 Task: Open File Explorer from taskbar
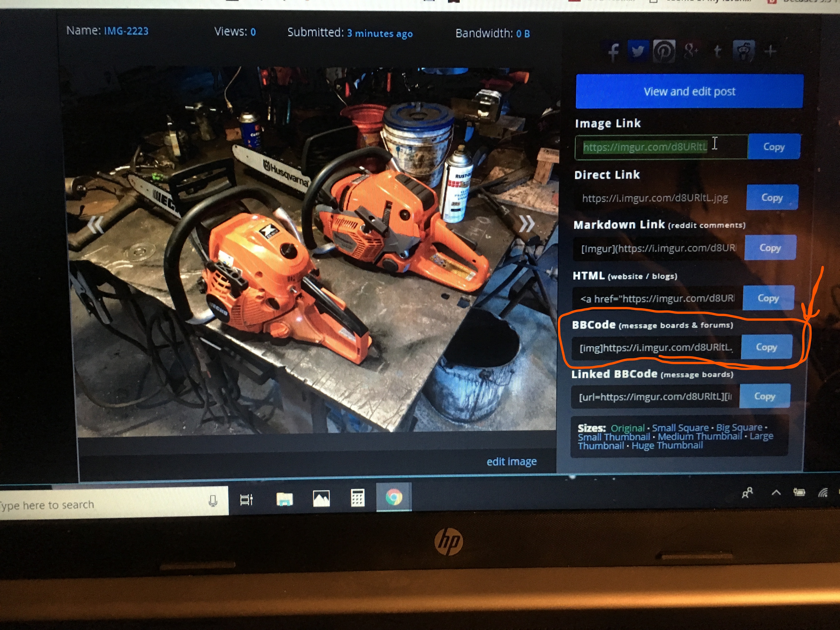click(x=284, y=499)
